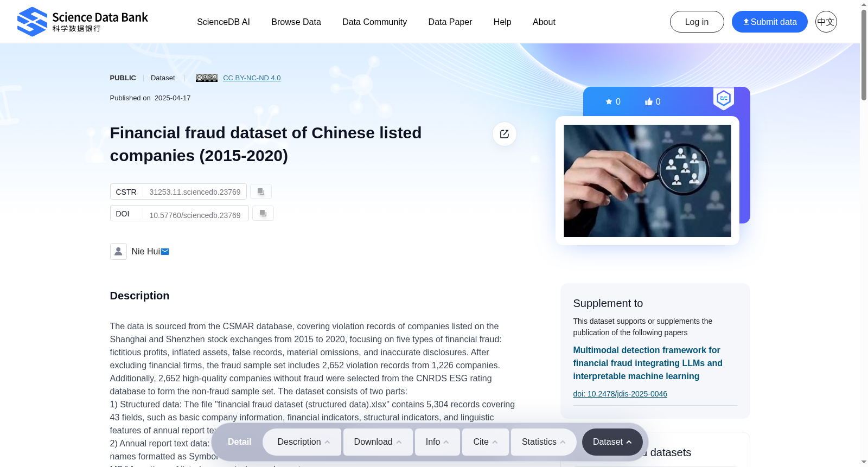
Task: Click the thumbs-up like icon
Action: coord(649,101)
